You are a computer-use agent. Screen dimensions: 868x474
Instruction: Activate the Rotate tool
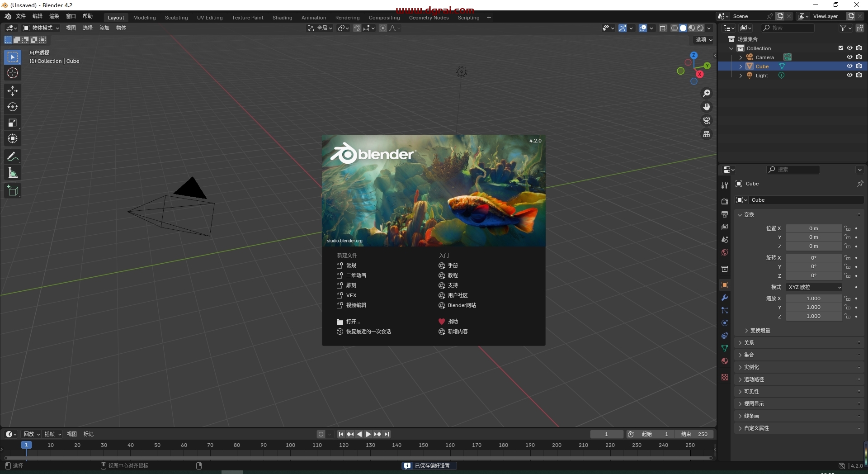(x=13, y=107)
